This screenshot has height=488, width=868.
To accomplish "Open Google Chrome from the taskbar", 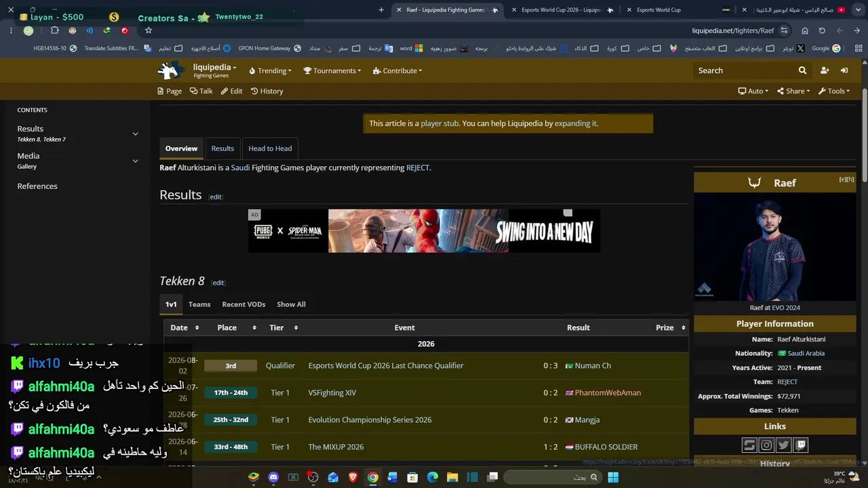I will [x=373, y=477].
